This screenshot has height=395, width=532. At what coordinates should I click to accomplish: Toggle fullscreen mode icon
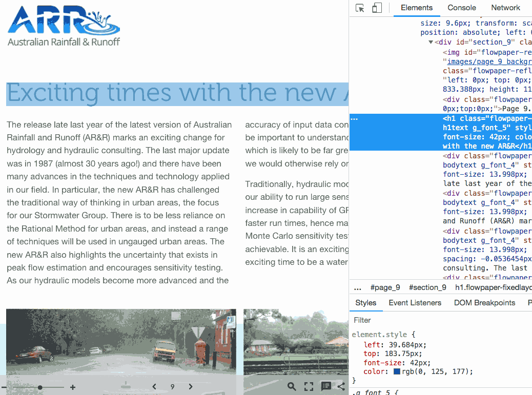[x=309, y=386]
